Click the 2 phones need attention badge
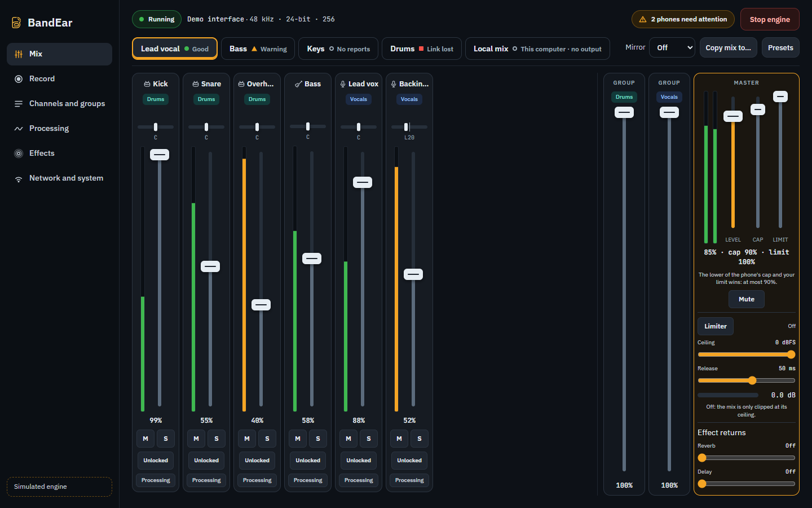Screen dimensions: 812x508 (683, 19)
